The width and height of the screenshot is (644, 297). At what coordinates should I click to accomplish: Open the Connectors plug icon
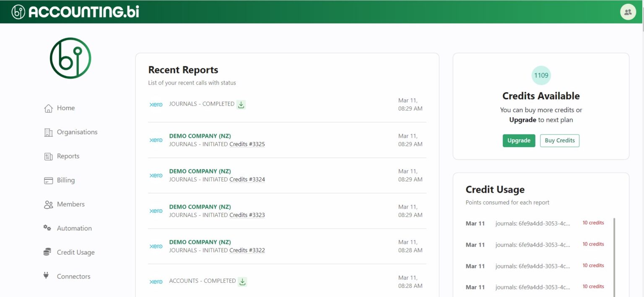[46, 276]
